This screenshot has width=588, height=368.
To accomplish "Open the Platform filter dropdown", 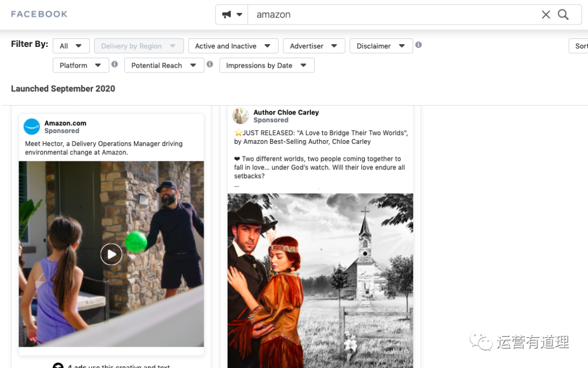I will click(x=81, y=65).
